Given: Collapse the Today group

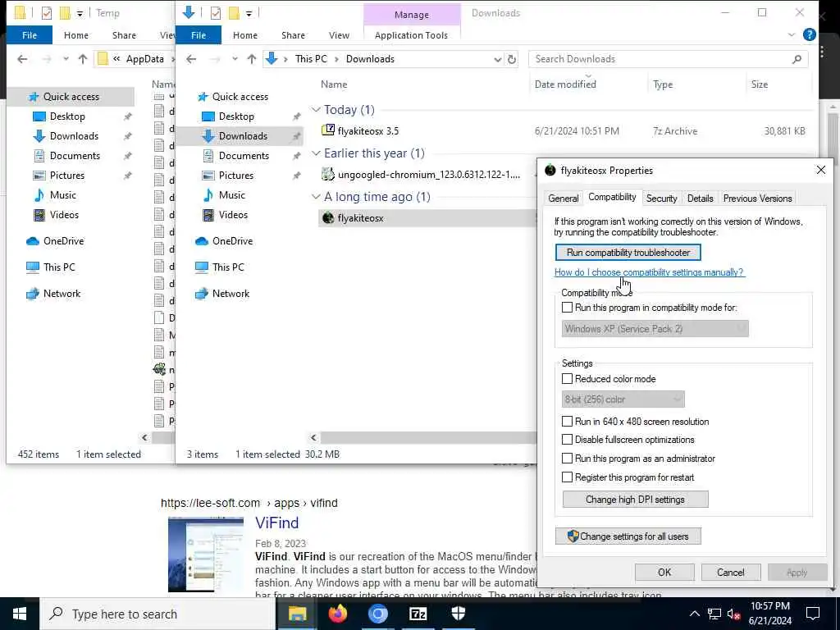Looking at the screenshot, I should [316, 110].
